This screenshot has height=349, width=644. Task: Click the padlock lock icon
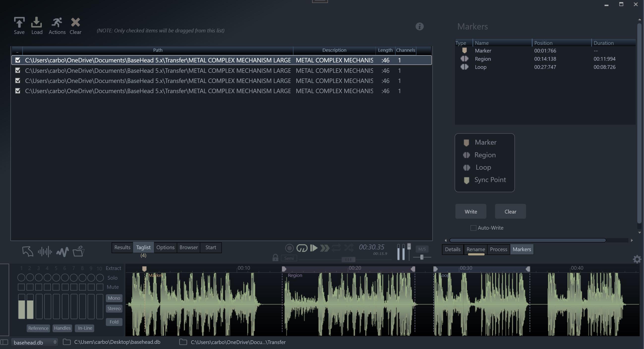(275, 258)
